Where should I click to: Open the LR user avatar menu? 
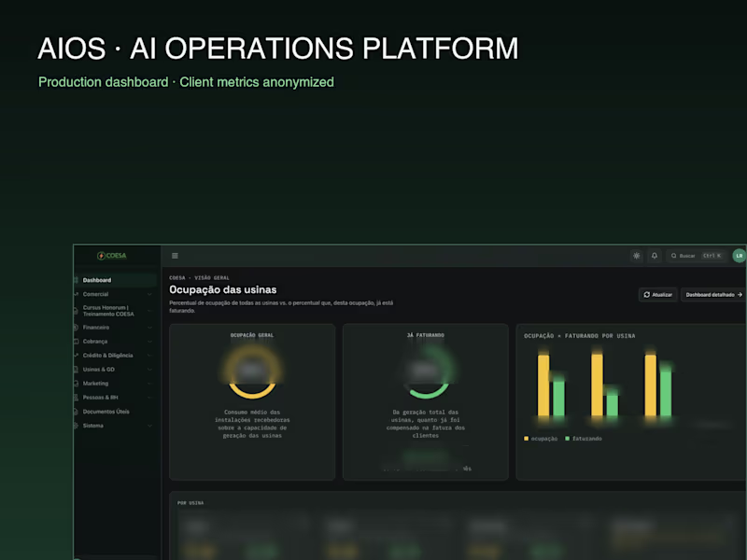click(x=739, y=256)
